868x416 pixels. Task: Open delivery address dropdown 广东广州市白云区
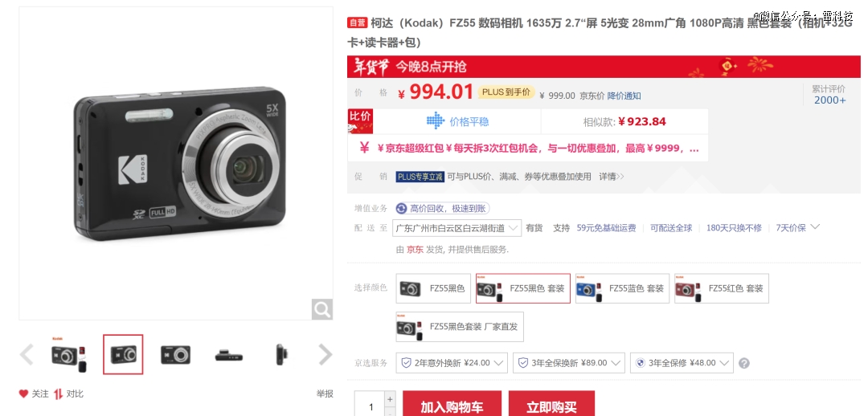[x=457, y=228]
